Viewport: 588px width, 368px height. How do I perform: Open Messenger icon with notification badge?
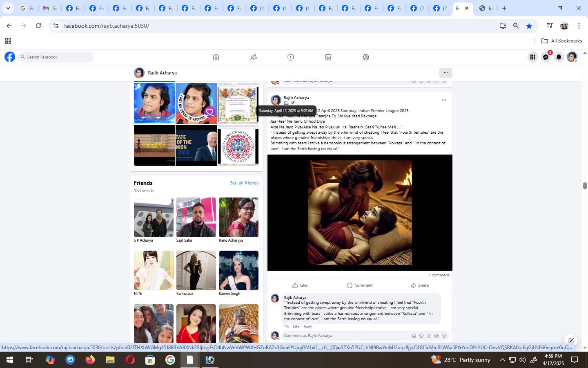[x=546, y=57]
